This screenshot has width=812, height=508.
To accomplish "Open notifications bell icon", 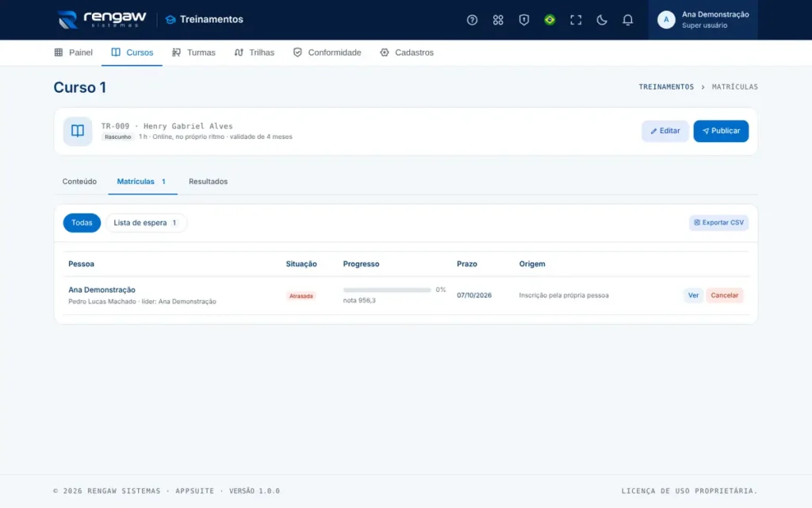I will [x=627, y=20].
